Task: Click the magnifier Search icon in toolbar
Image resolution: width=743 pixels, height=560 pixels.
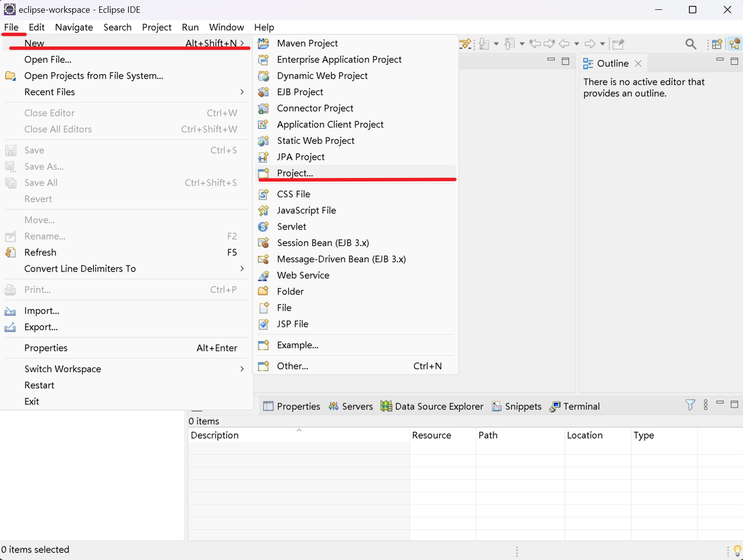Action: tap(691, 44)
